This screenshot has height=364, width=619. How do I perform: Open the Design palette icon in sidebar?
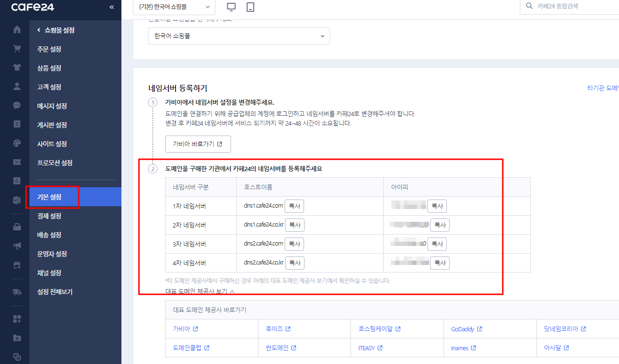17,143
